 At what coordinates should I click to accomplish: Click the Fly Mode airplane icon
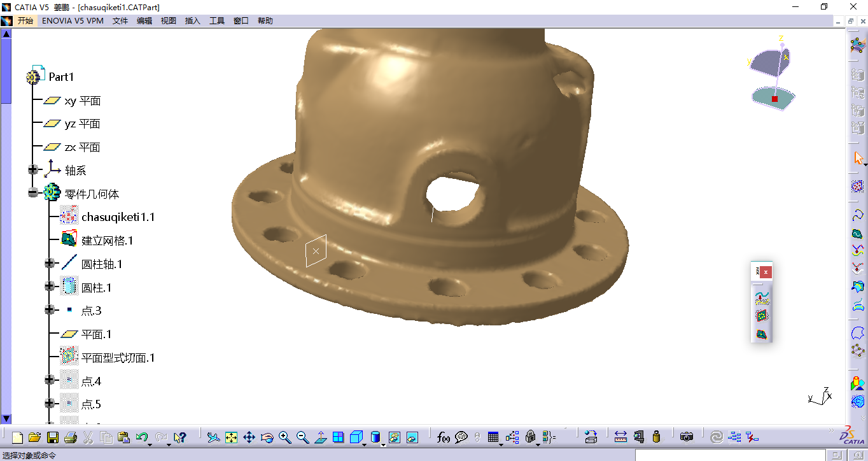pos(214,437)
